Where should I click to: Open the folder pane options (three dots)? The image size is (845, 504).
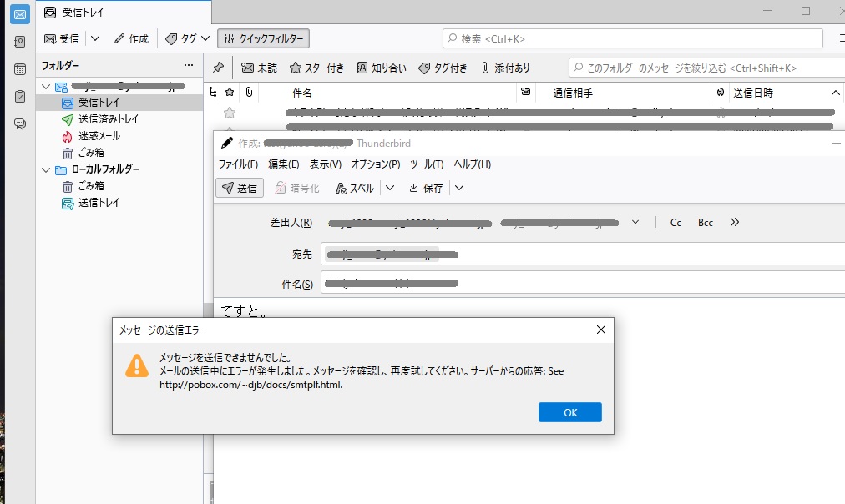pyautogui.click(x=189, y=65)
